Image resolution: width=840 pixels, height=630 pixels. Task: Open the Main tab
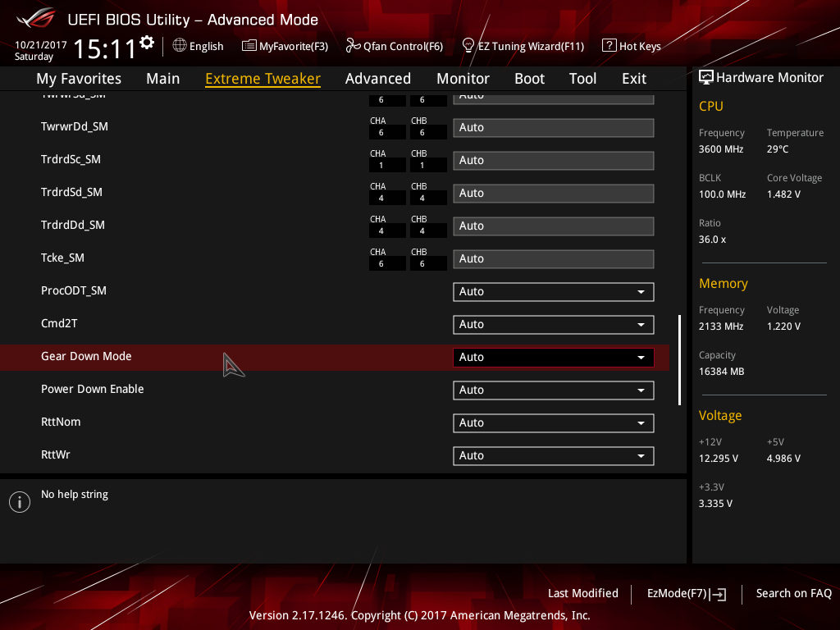(163, 79)
